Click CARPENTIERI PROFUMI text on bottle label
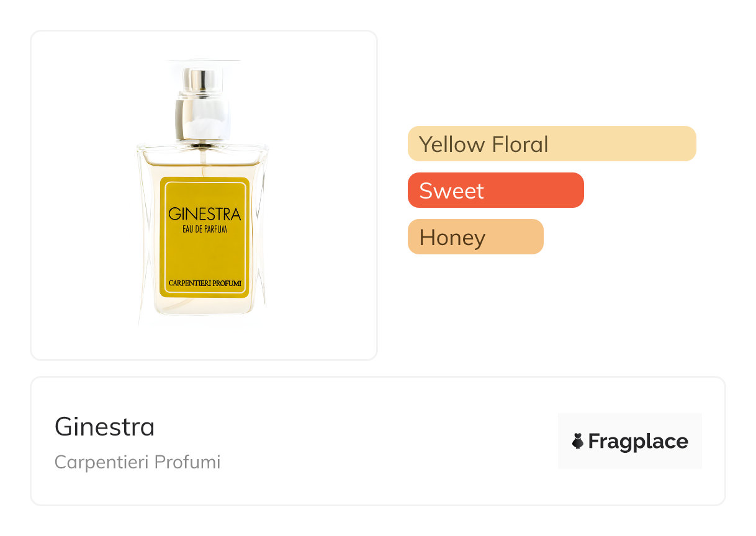The height and width of the screenshot is (536, 756). [204, 284]
